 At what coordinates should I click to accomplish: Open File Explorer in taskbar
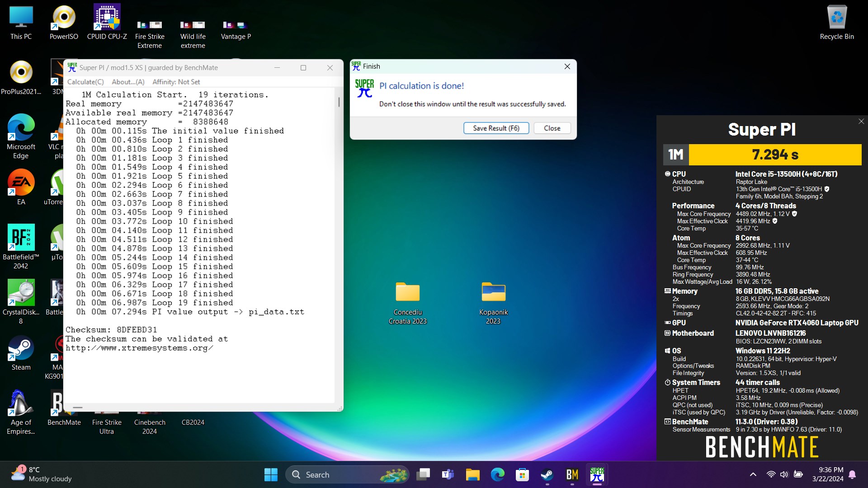[x=472, y=474]
